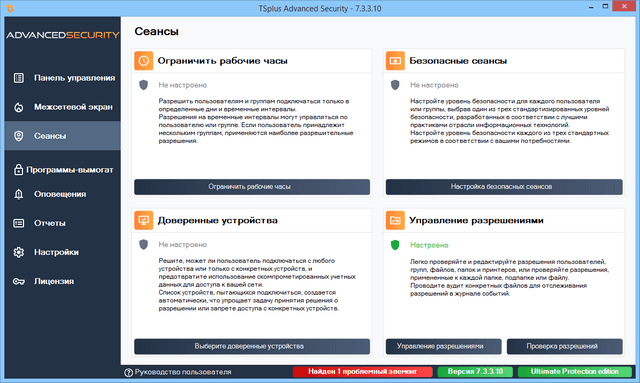Click the Сеансы page heading

156,31
